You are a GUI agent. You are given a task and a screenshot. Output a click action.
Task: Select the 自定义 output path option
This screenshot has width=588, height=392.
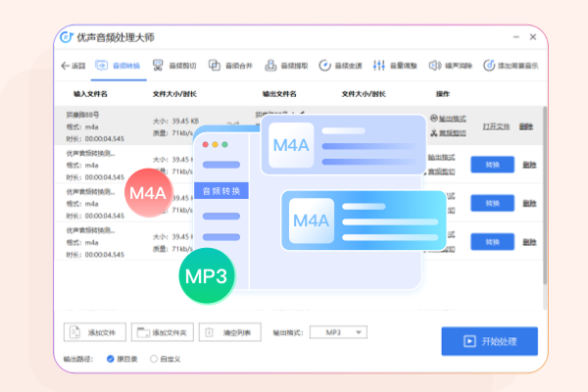point(154,359)
